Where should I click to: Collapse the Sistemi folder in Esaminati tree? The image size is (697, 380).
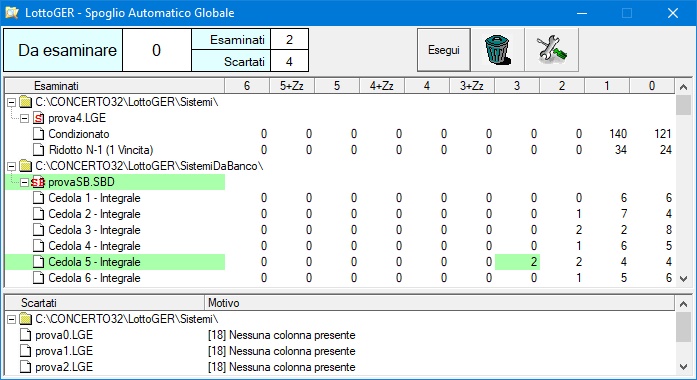(12, 103)
